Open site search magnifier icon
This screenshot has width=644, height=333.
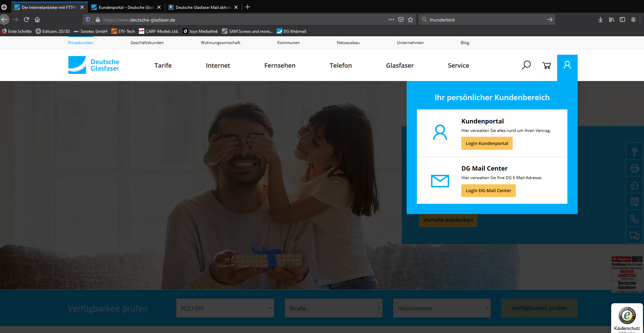(526, 65)
